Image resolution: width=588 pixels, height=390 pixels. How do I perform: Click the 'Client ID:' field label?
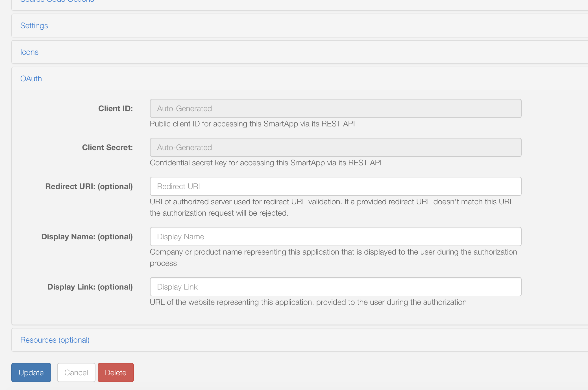[116, 109]
